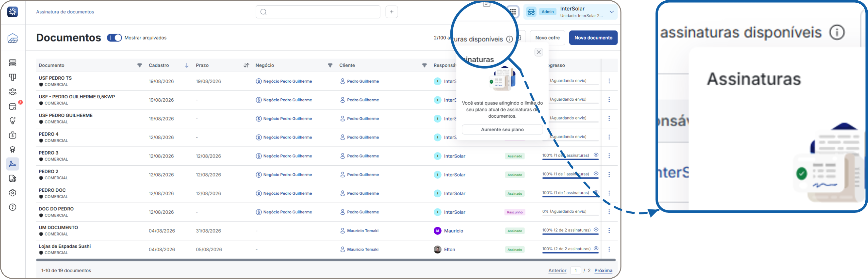Sort by the Cadastro column arrow

pyautogui.click(x=187, y=66)
